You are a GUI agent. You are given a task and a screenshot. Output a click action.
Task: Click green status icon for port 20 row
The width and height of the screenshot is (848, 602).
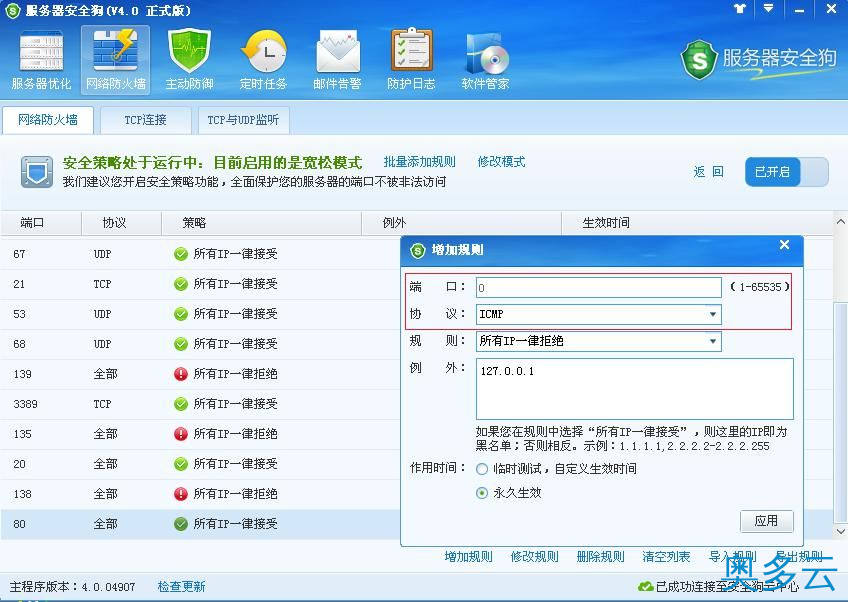click(181, 464)
